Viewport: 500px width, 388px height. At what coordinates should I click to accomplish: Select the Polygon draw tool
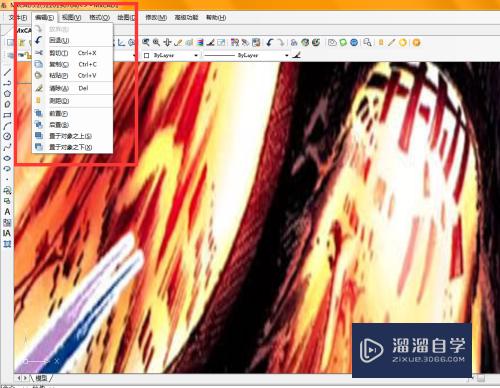pos(7,94)
